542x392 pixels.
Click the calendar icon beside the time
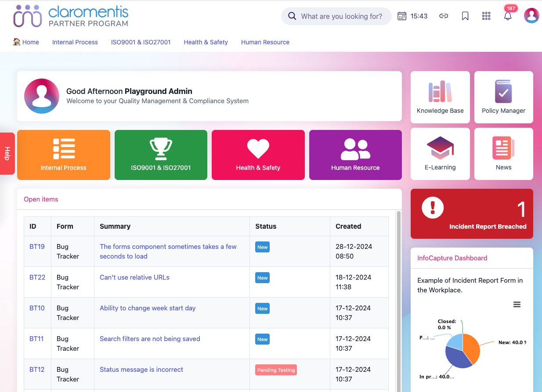(x=402, y=16)
